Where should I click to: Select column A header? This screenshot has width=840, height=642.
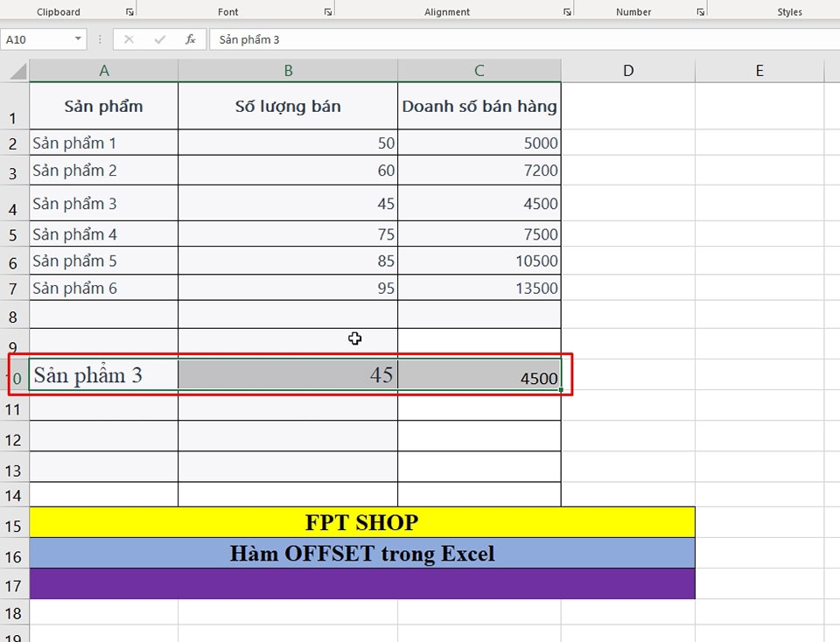[x=104, y=71]
